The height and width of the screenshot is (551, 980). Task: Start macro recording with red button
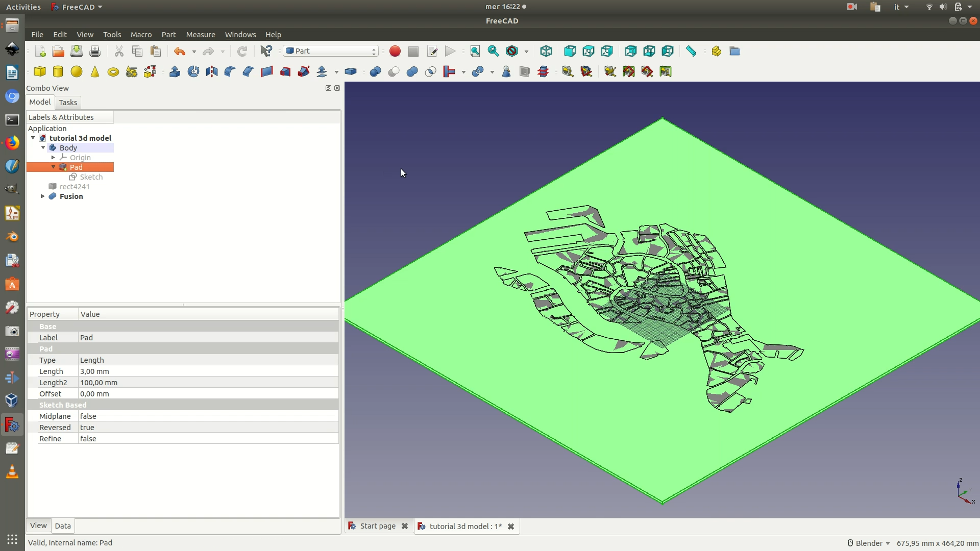pos(395,51)
